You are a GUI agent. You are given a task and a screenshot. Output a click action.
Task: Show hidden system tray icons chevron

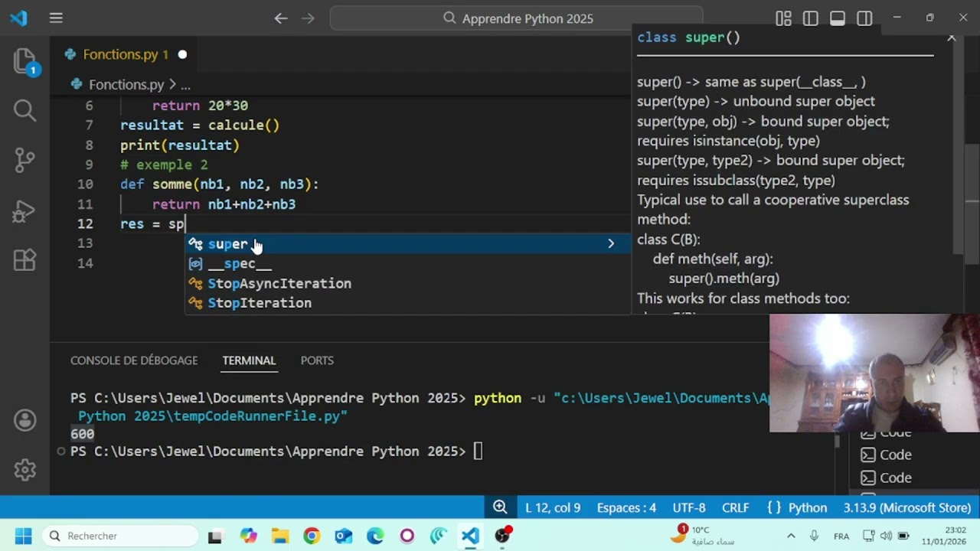[x=791, y=536]
